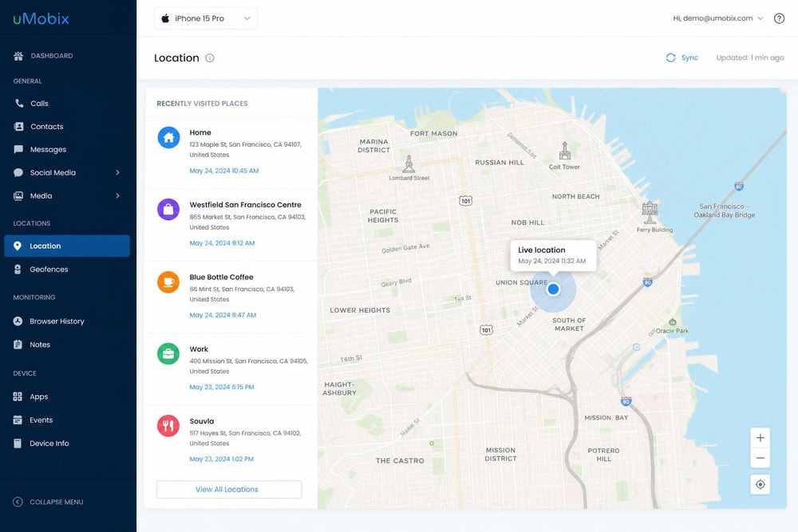Click the Blue Bottle Coffee title

pyautogui.click(x=221, y=277)
